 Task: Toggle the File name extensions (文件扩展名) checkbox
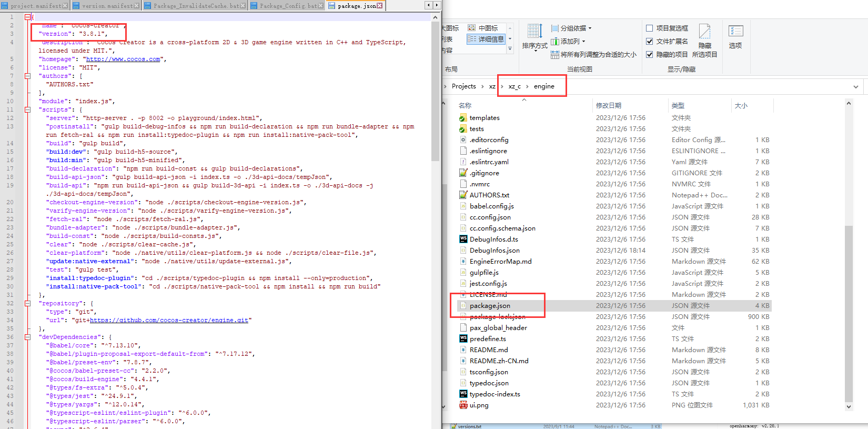(x=650, y=42)
